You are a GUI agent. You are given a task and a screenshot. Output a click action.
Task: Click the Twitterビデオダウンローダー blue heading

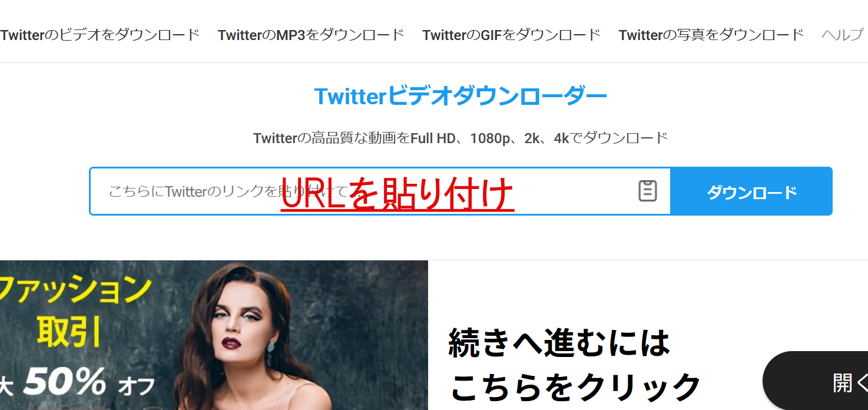pos(460,97)
